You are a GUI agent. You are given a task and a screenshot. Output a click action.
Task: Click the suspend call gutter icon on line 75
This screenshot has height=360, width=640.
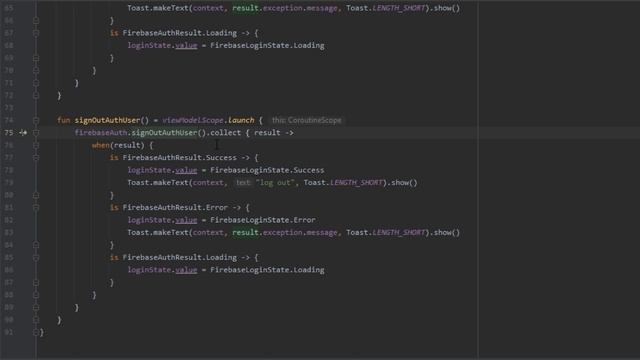tap(23, 133)
